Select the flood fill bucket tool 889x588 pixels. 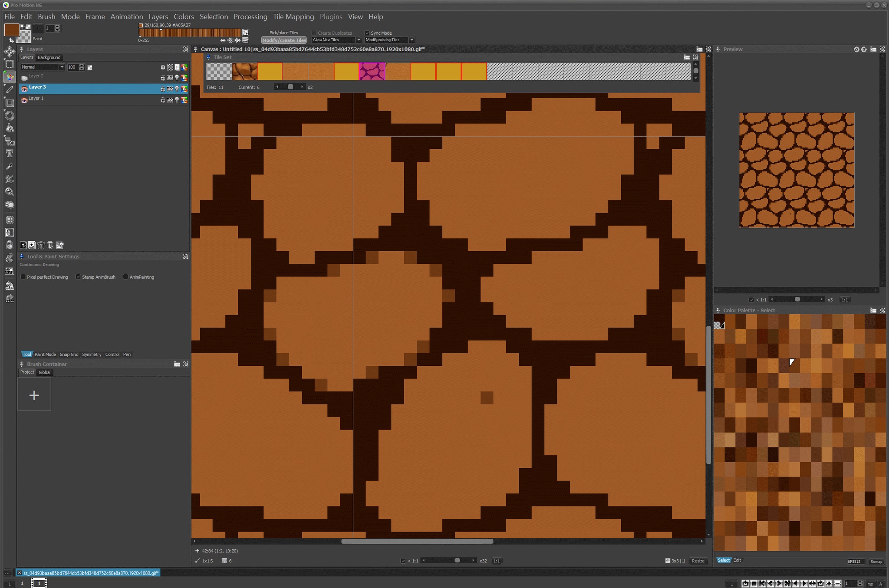tap(9, 128)
